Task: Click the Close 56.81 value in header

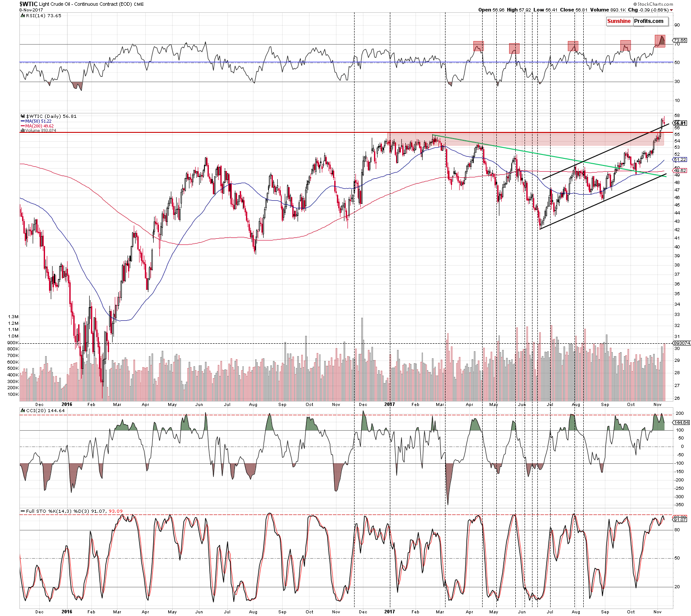Action: [574, 10]
